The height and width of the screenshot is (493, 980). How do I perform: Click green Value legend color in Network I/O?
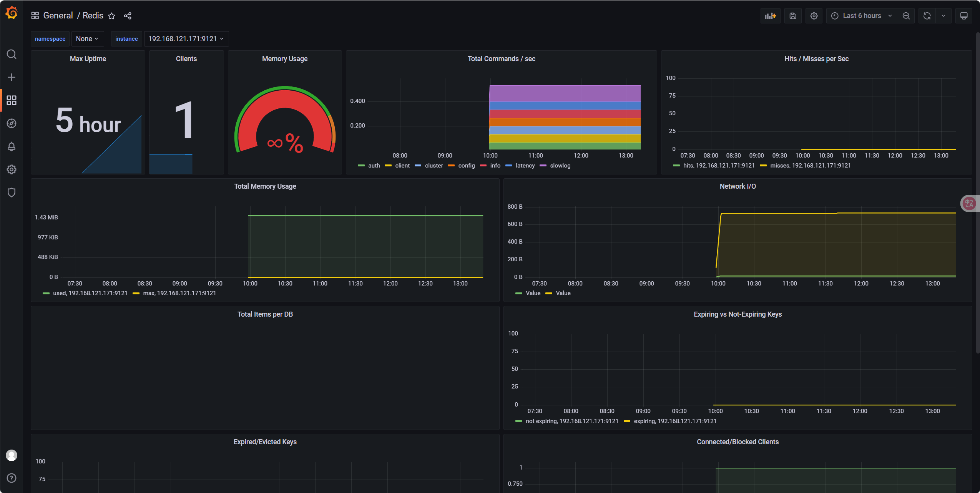pos(518,293)
